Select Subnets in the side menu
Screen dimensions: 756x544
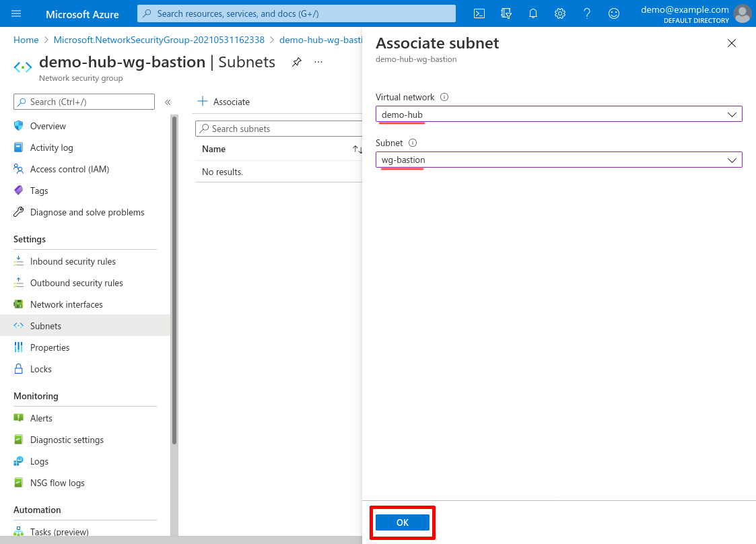tap(85, 326)
